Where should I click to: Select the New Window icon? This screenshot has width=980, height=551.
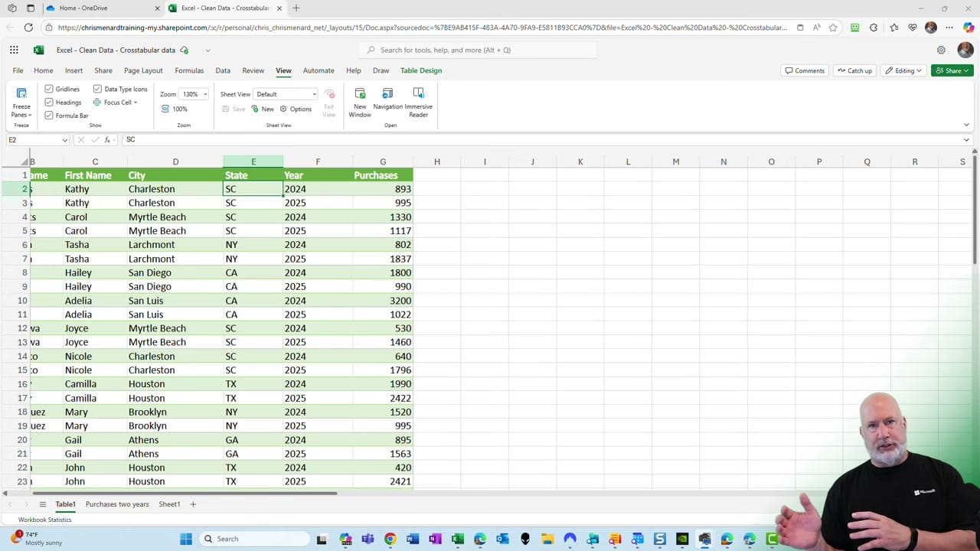coord(360,101)
